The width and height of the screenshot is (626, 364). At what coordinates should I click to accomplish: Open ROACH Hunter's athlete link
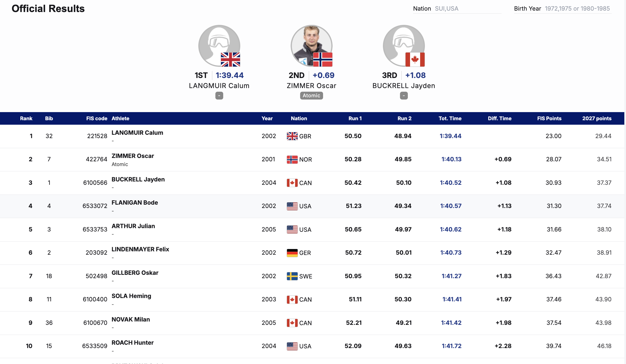coord(133,343)
